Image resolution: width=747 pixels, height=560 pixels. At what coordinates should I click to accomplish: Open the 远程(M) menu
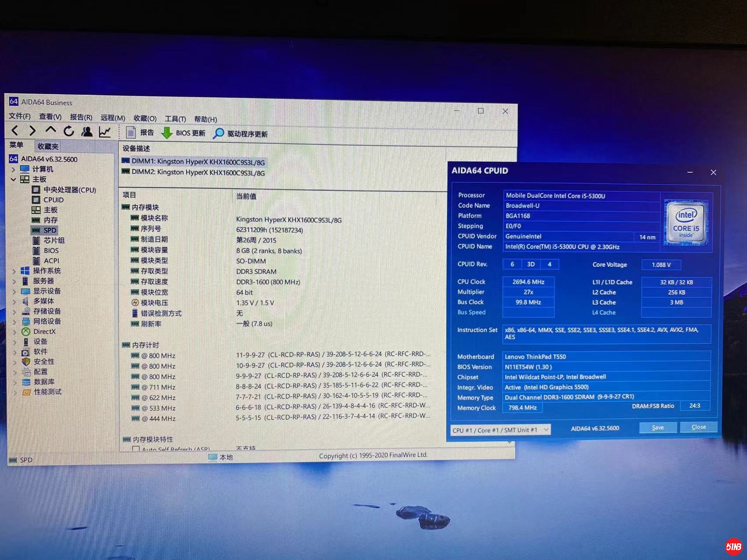point(113,118)
